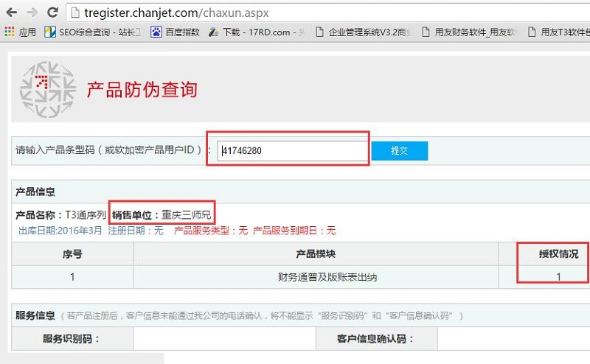The image size is (590, 364).
Task: Open the 用友T3软件 bookmark
Action: (x=559, y=32)
